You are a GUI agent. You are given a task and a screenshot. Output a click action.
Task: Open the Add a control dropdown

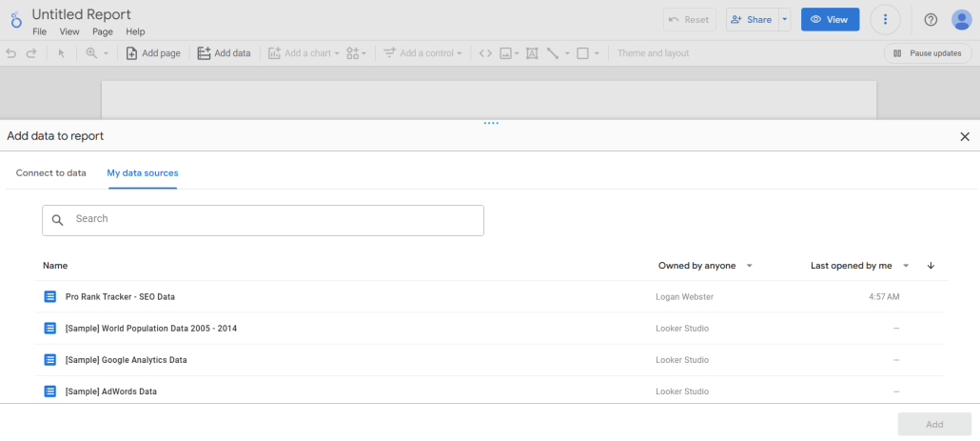pos(422,53)
